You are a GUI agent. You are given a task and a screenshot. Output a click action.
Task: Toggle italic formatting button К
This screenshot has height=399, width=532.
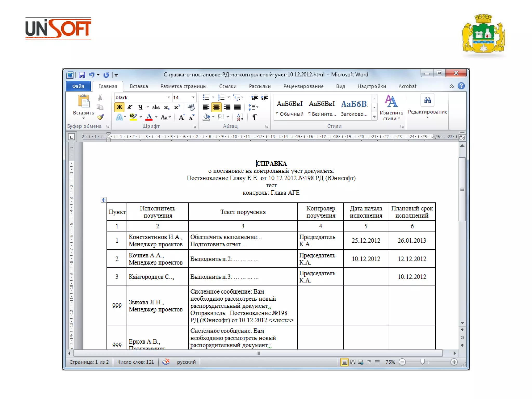pos(130,107)
